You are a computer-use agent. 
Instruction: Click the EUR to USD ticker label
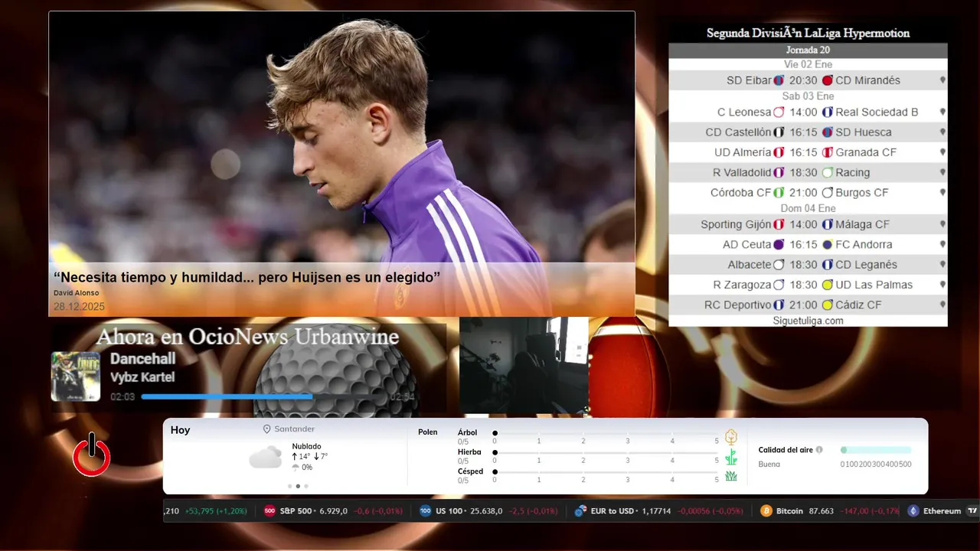click(613, 511)
